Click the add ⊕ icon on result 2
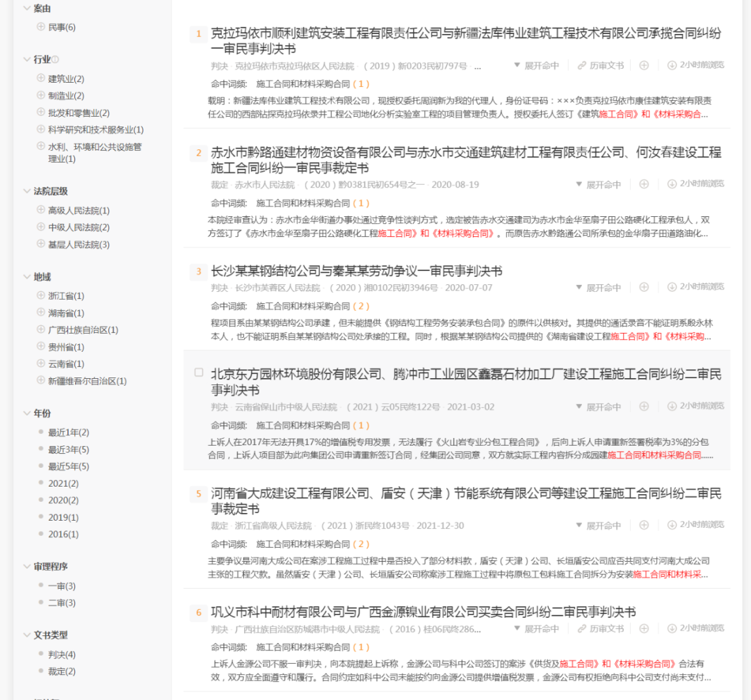Viewport: 751px width, 700px height. tap(644, 184)
